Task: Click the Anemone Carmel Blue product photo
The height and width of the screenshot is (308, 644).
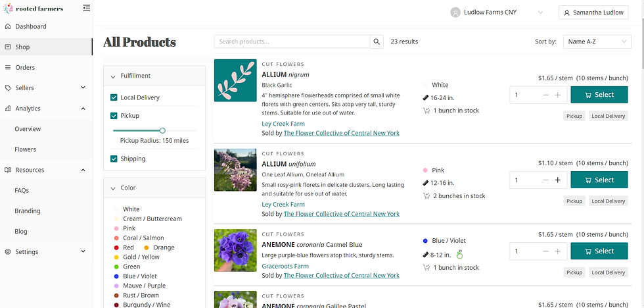Action: (235, 251)
